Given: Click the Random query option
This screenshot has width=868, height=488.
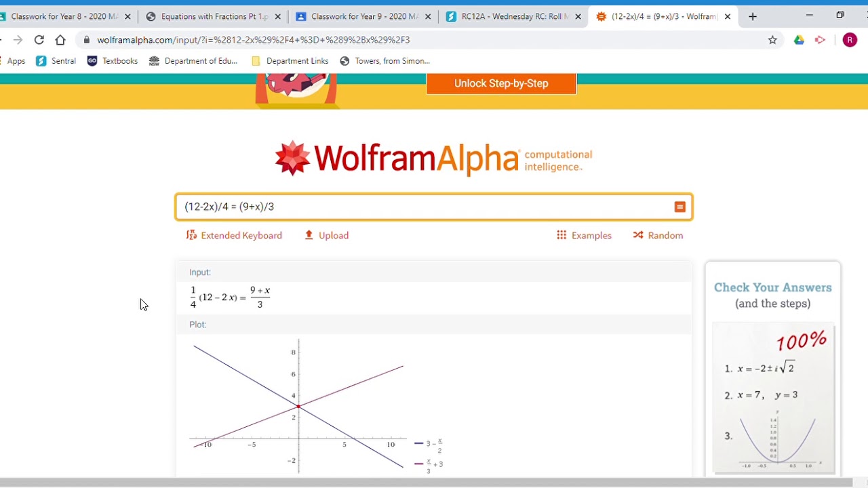Looking at the screenshot, I should [658, 235].
